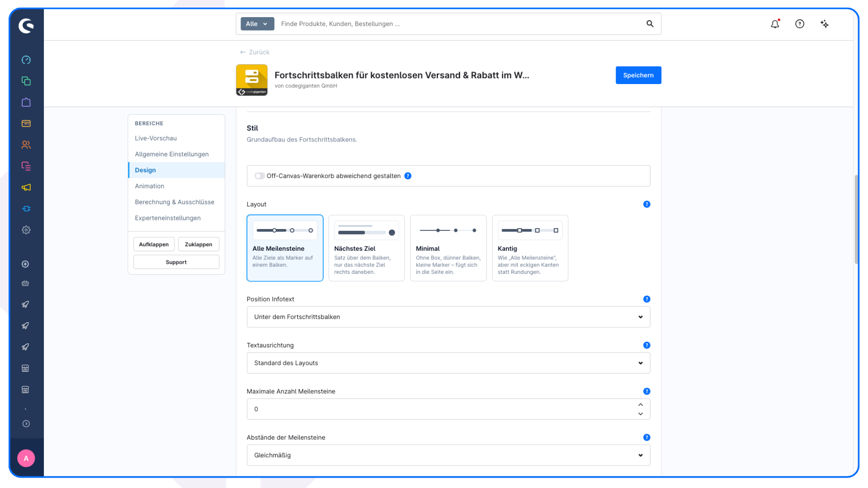Screen dimensions: 868x488
Task: Click the Zuklappen button
Action: (198, 244)
